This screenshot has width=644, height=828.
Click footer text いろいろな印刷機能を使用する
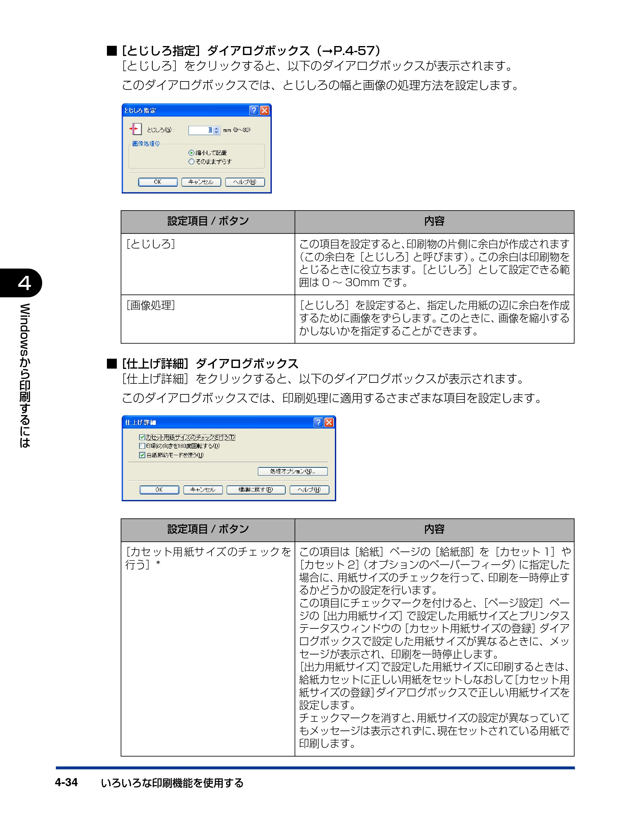[x=172, y=783]
